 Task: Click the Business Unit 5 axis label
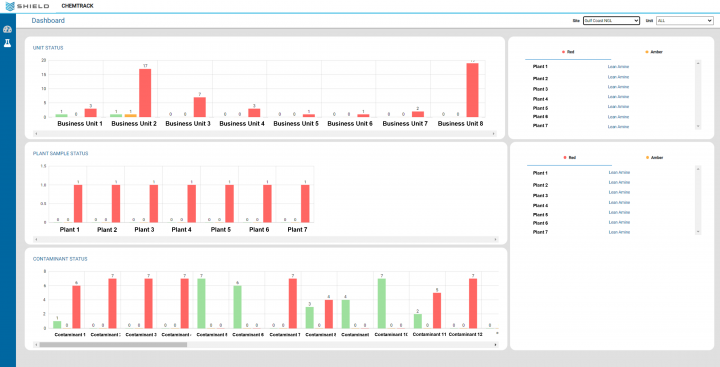pos(296,124)
